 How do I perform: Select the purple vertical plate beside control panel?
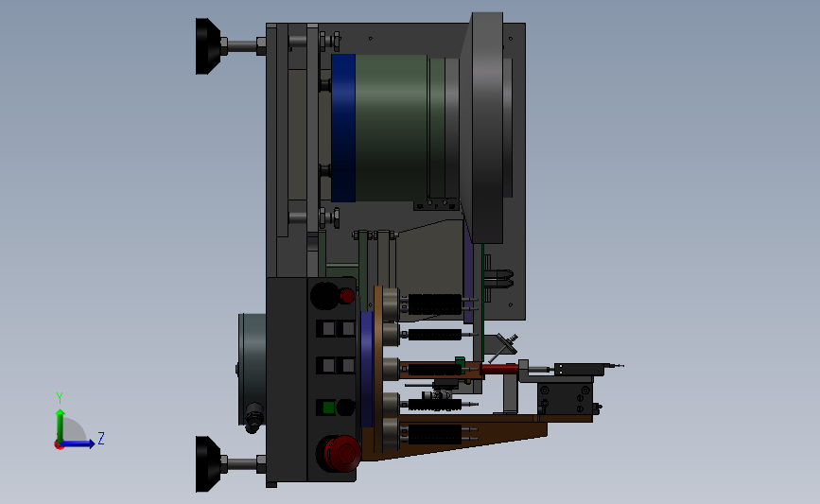point(367,369)
